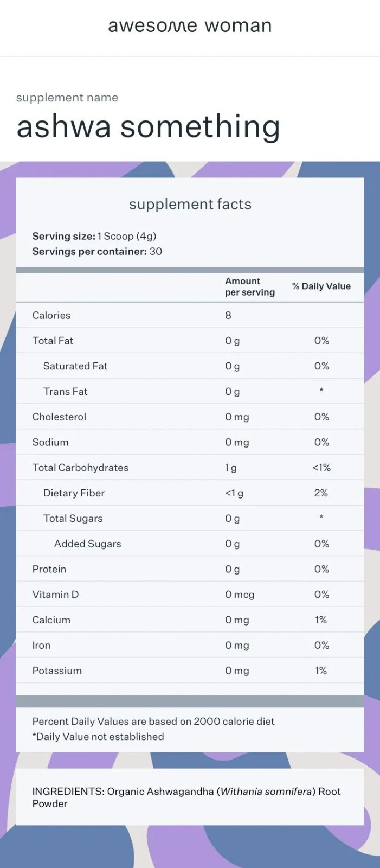Click the Amount per serving column header
The width and height of the screenshot is (380, 868).
(249, 286)
